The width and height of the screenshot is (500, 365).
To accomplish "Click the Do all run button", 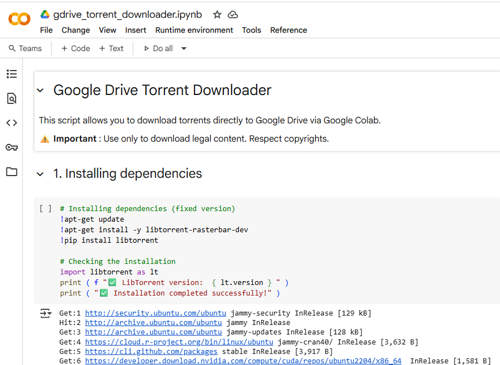I will tap(158, 48).
